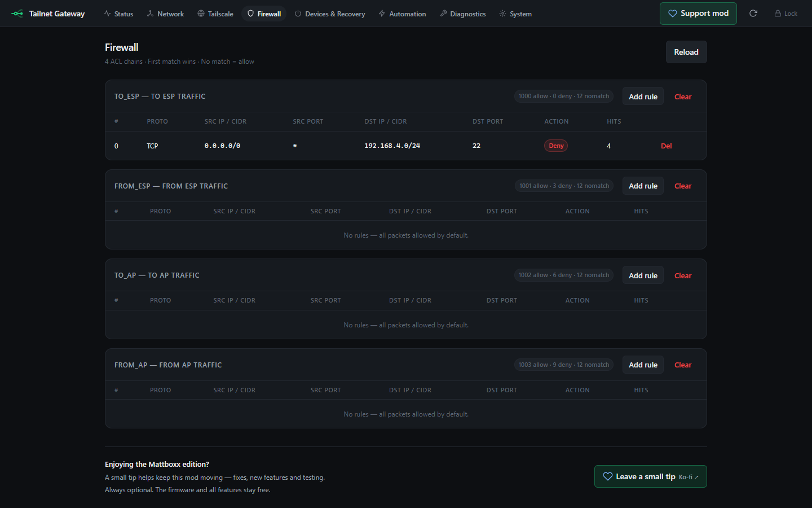Click the Enjoying the Mattboxx edition text

(157, 465)
